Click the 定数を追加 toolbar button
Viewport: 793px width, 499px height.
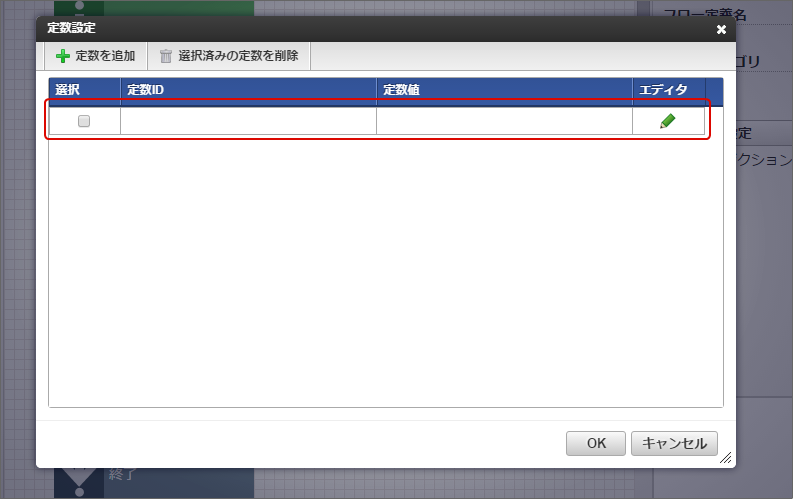(96, 56)
